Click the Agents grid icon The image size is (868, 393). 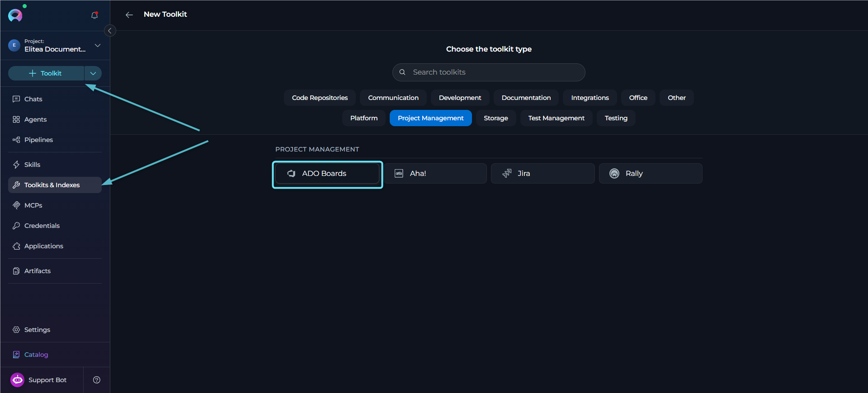[16, 119]
